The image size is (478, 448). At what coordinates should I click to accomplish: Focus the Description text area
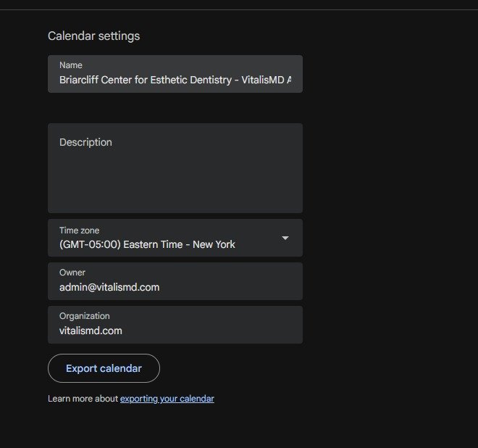[175, 168]
